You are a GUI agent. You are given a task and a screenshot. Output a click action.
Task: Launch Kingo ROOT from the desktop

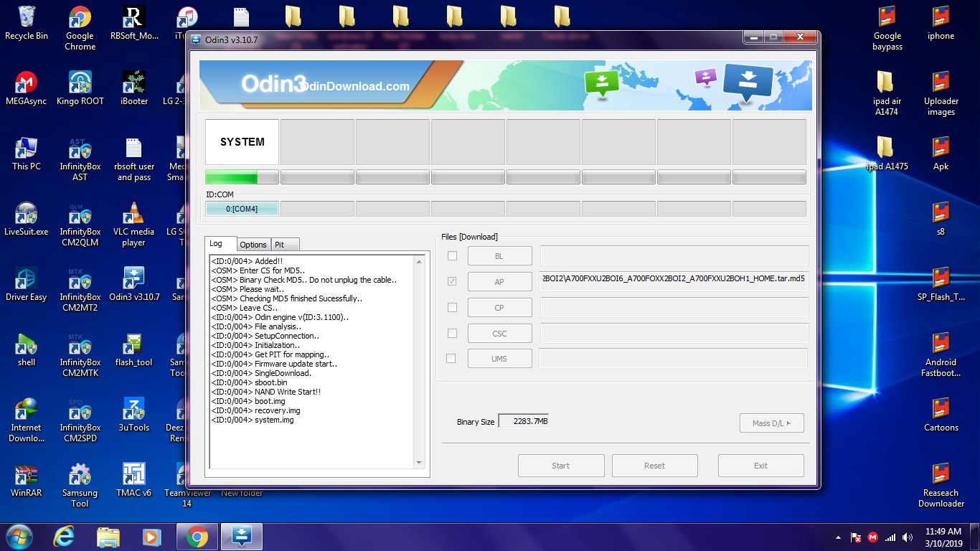tap(80, 89)
